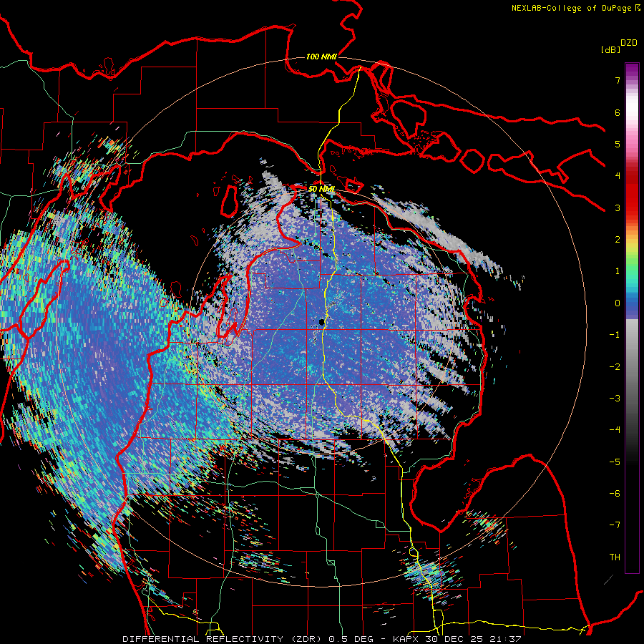Click the positive 7 scale value
644x644 pixels.
(x=618, y=80)
